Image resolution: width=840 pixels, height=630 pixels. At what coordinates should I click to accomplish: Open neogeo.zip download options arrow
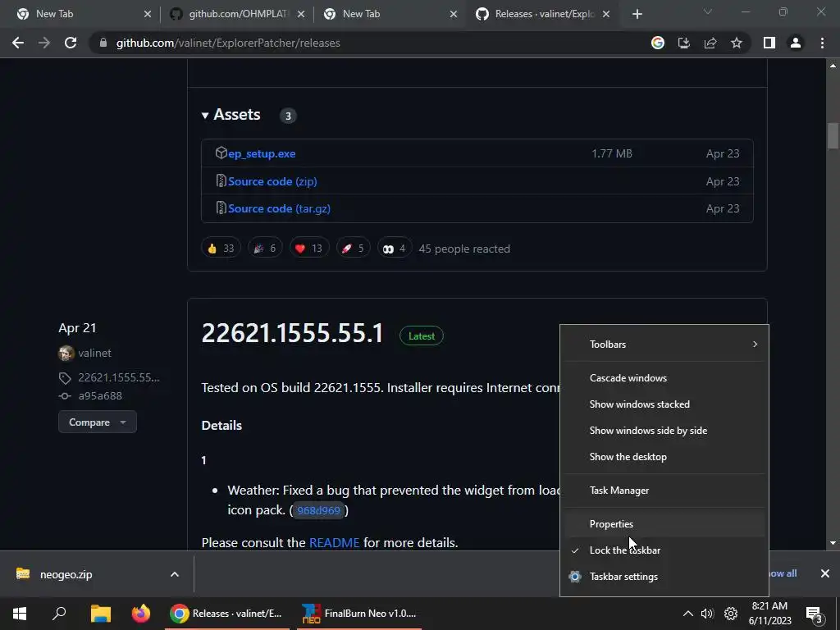point(175,574)
